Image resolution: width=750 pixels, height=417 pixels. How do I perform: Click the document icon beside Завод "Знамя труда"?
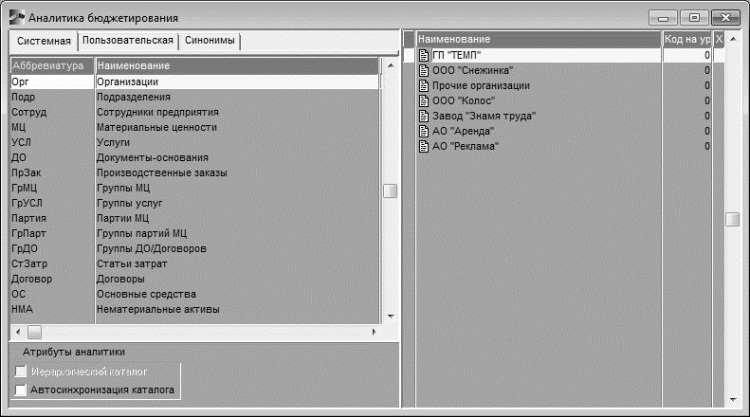click(x=423, y=116)
